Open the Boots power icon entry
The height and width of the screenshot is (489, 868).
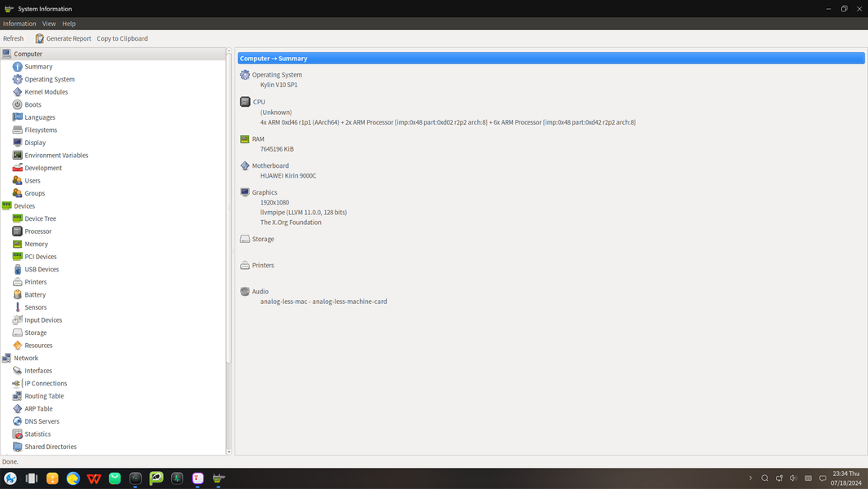[x=18, y=104]
